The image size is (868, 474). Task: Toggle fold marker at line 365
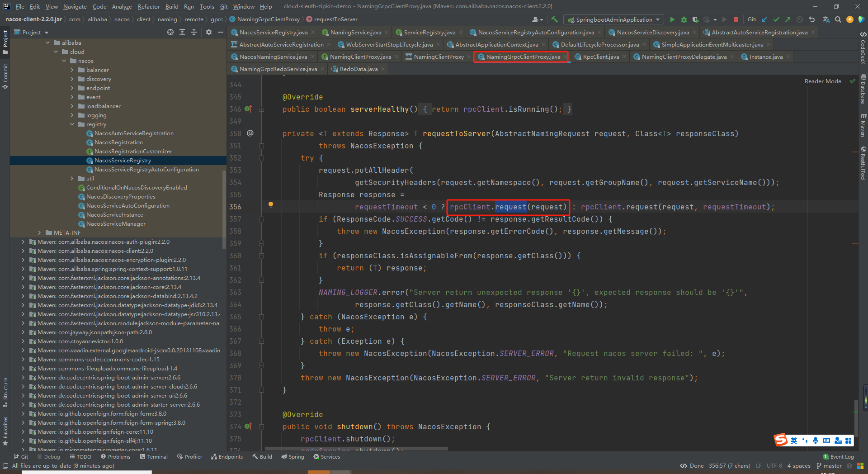(261, 317)
